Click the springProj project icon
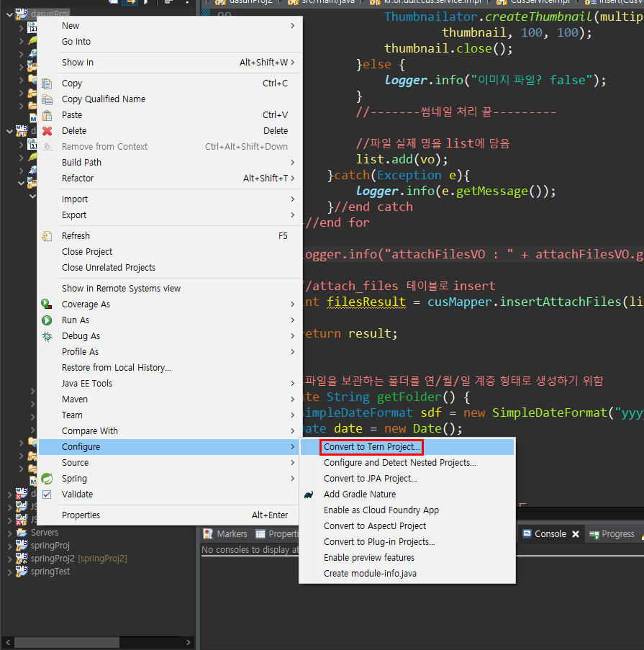644x650 pixels. click(x=22, y=546)
